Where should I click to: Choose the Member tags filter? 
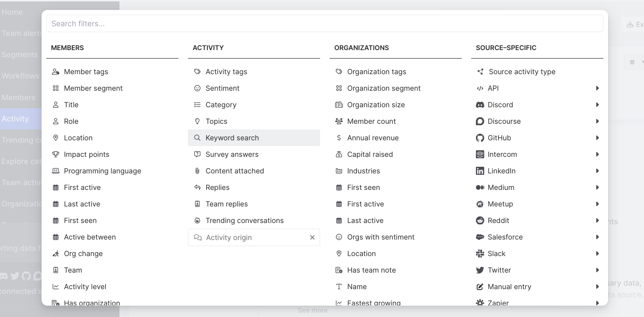coord(86,72)
